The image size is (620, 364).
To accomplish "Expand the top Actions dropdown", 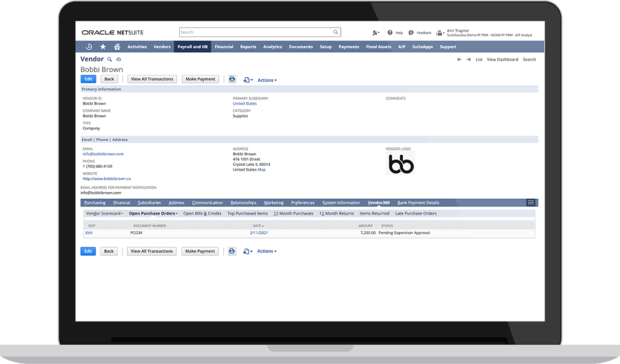I will [x=267, y=80].
